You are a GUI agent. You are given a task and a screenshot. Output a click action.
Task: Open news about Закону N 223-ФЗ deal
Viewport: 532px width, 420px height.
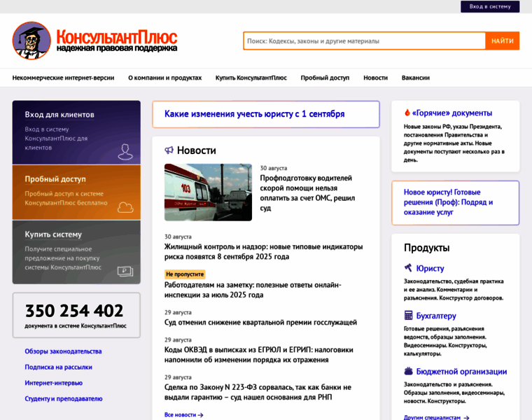[258, 392]
